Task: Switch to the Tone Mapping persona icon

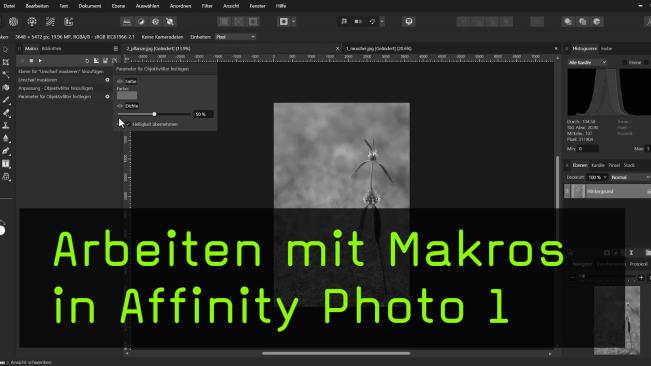Action: [x=50, y=22]
